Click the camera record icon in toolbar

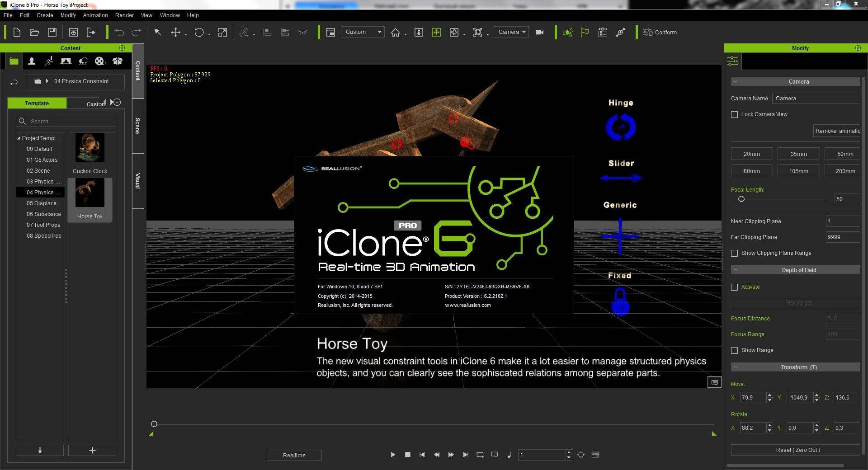point(539,32)
